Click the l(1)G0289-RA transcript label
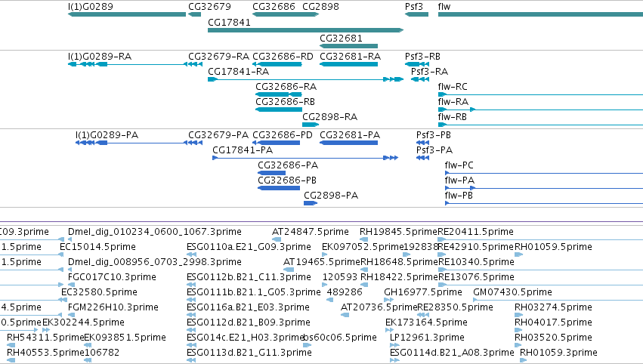The image size is (643, 364). [100, 57]
